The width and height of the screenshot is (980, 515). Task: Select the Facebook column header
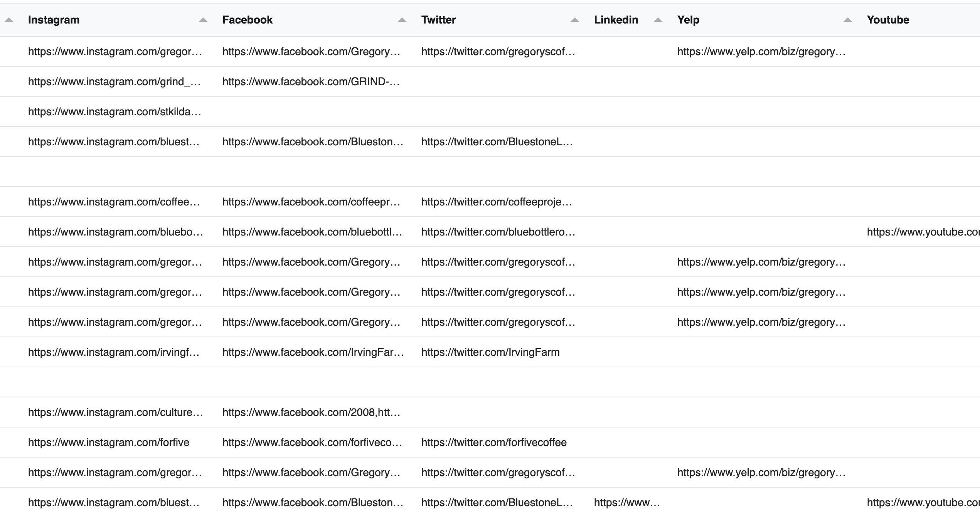point(247,20)
